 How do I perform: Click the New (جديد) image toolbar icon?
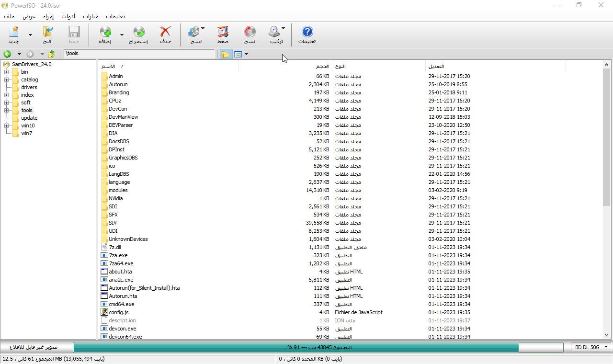tap(13, 32)
